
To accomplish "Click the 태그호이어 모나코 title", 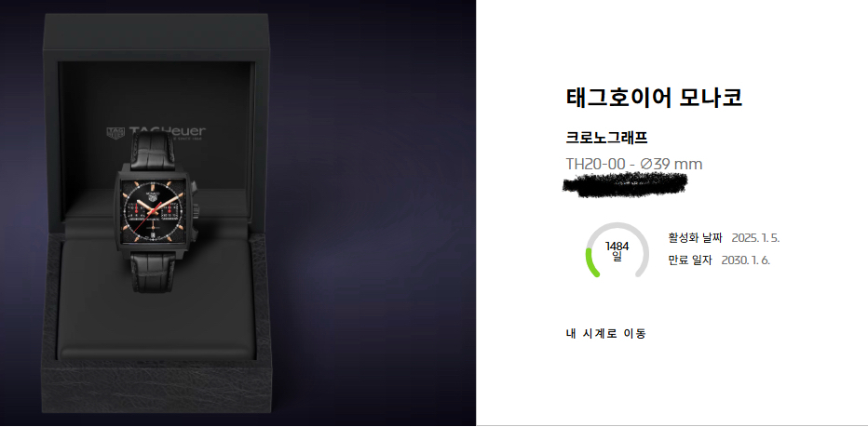I will point(654,98).
